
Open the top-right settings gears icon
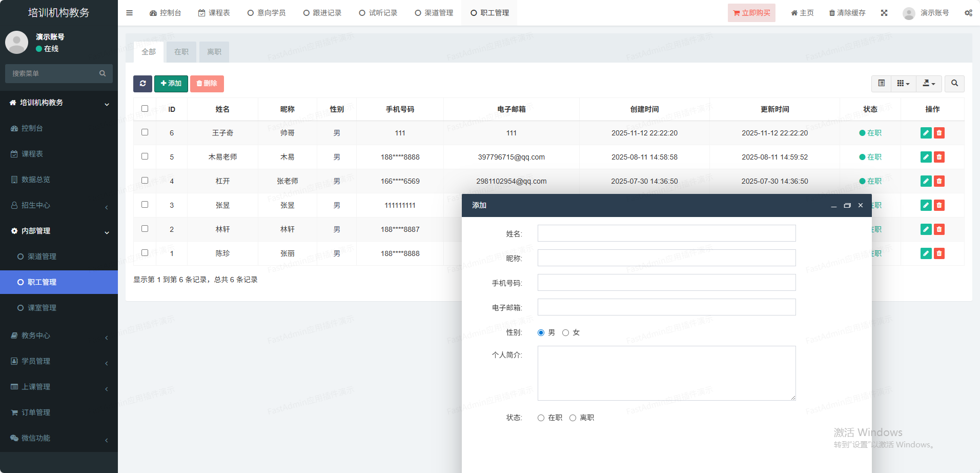point(968,13)
